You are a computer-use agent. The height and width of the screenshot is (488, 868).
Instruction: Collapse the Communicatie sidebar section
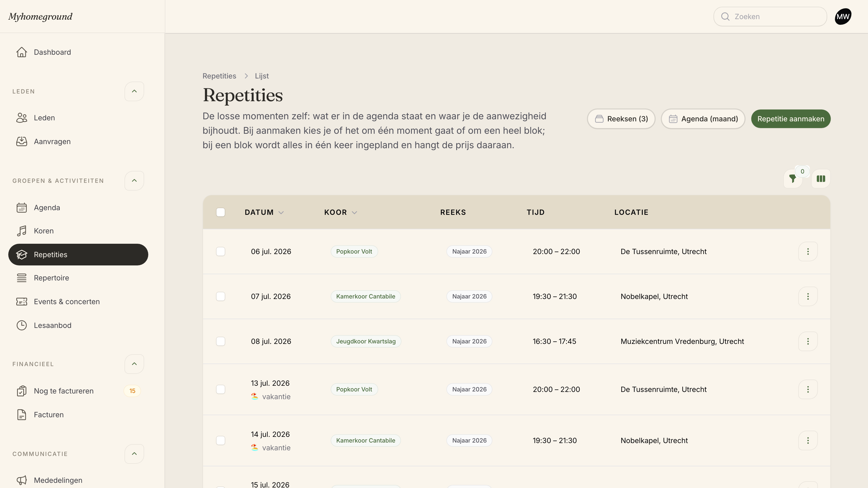(134, 454)
